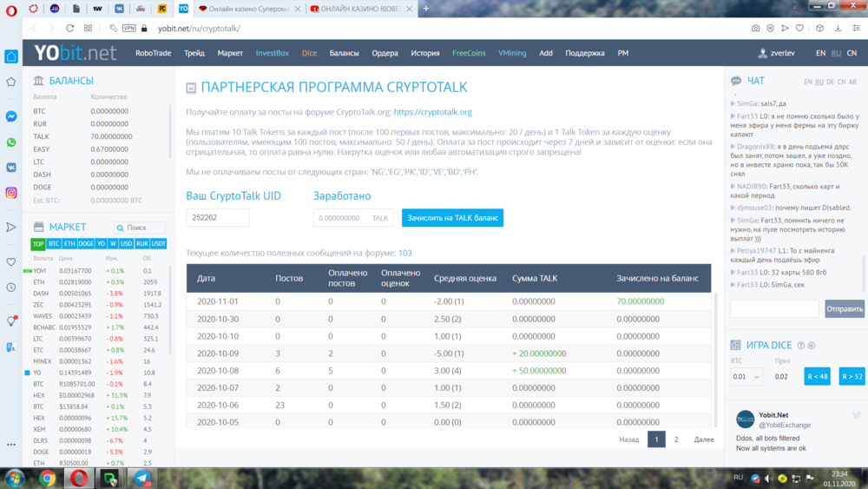This screenshot has width=868, height=489.
Task: Click the CryptoTalk UID field 252262
Action: pyautogui.click(x=218, y=218)
